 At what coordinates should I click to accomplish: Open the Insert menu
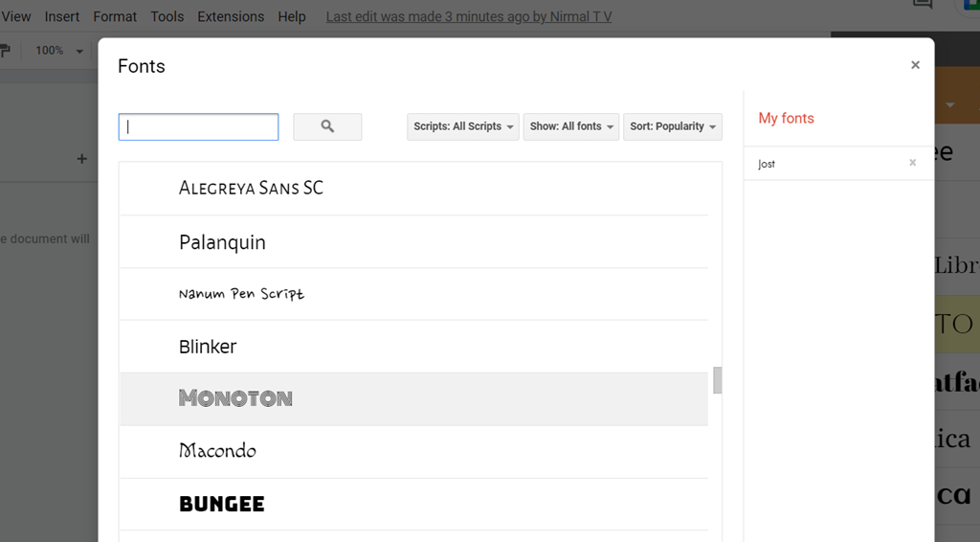pos(62,17)
